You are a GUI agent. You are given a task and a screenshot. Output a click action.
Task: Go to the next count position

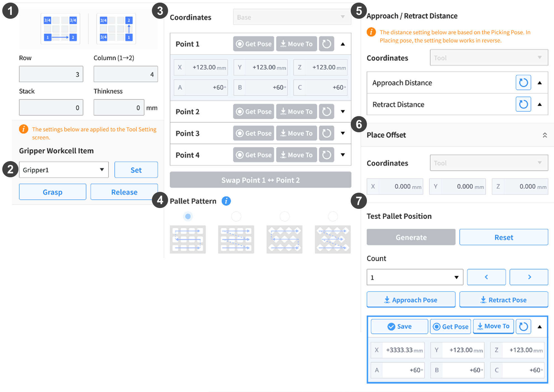529,277
